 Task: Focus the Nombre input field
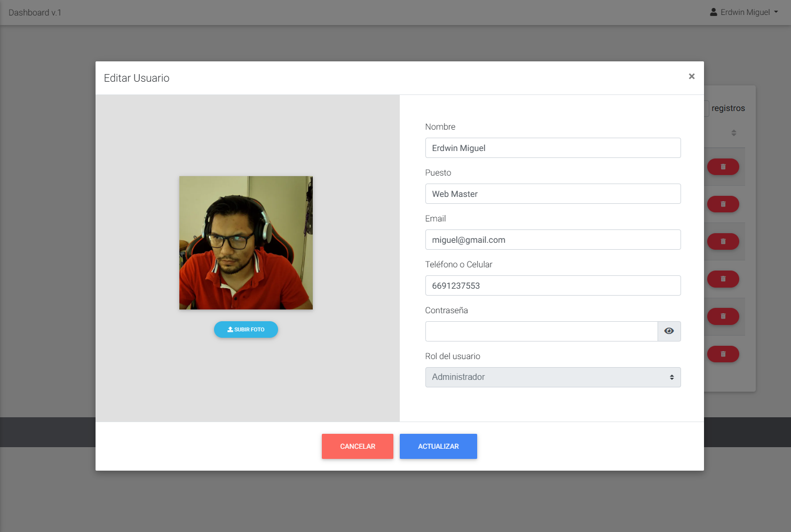coord(553,148)
